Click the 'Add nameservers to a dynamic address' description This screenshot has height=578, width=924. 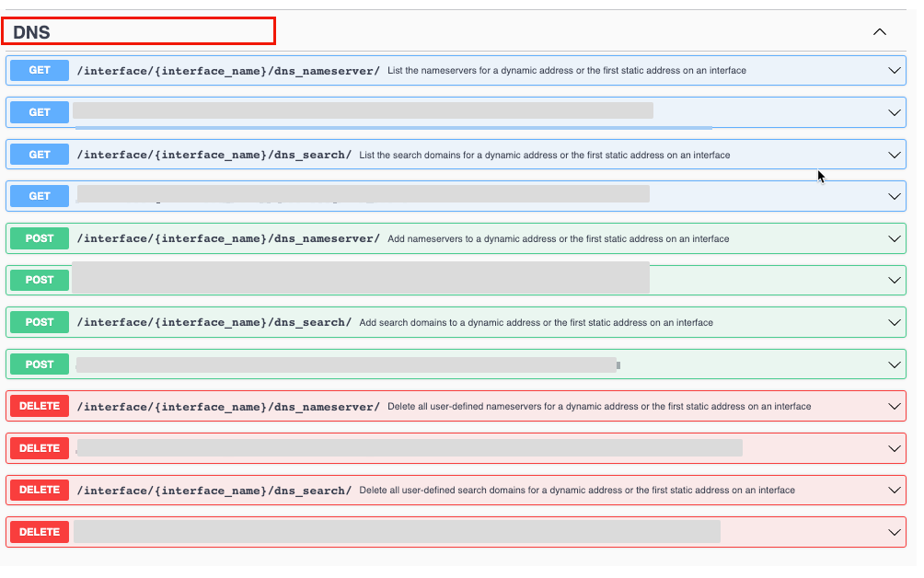pyautogui.click(x=558, y=238)
